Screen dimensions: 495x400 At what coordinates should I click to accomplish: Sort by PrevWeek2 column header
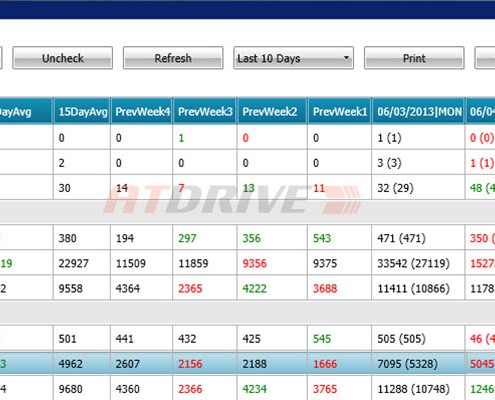(x=272, y=111)
